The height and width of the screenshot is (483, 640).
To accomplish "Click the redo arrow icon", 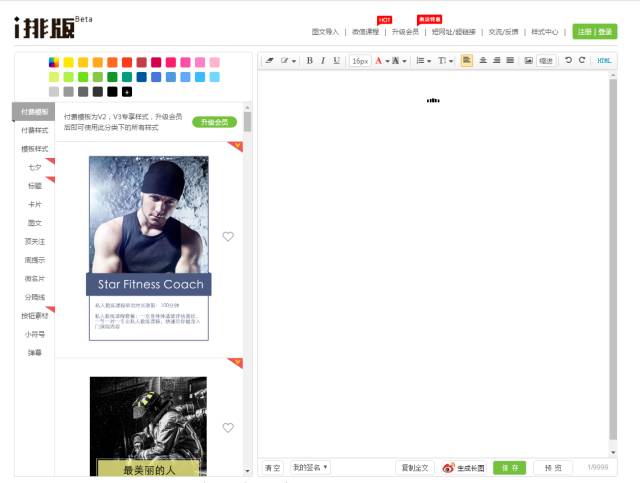I will pyautogui.click(x=582, y=60).
